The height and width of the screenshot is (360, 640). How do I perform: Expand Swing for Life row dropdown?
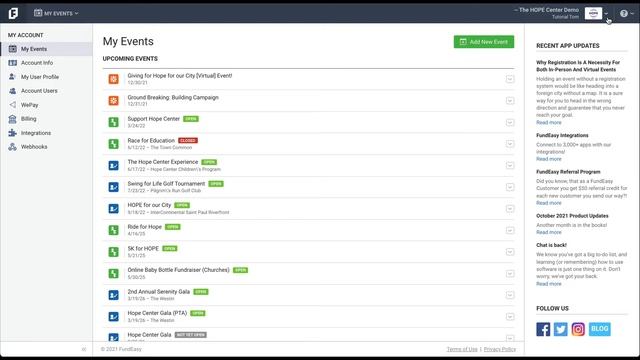click(x=510, y=187)
